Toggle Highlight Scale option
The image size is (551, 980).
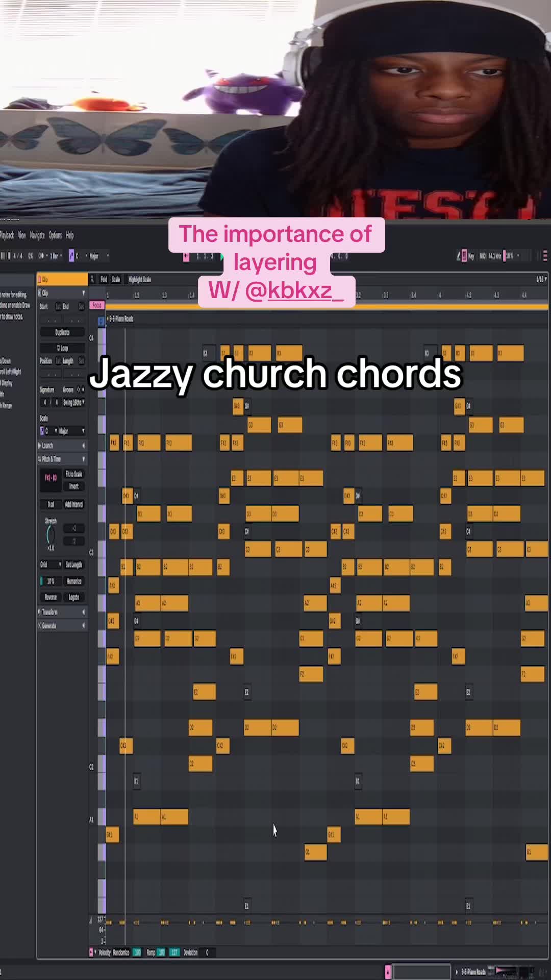139,279
